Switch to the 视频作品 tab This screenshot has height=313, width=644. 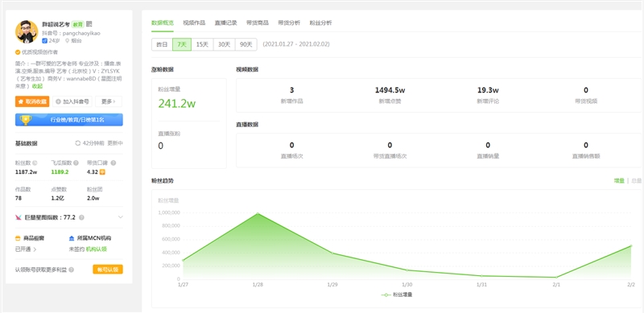point(194,23)
